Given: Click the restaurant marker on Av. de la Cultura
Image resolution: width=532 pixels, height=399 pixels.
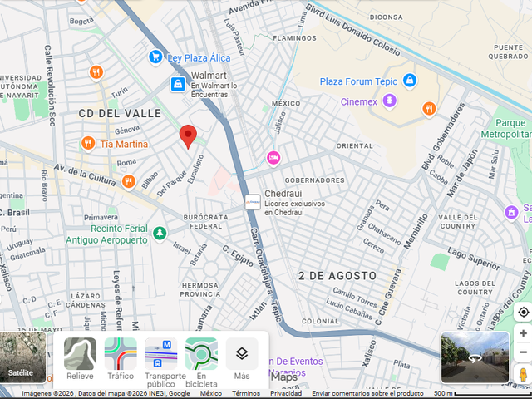Looking at the screenshot, I should point(128,181).
